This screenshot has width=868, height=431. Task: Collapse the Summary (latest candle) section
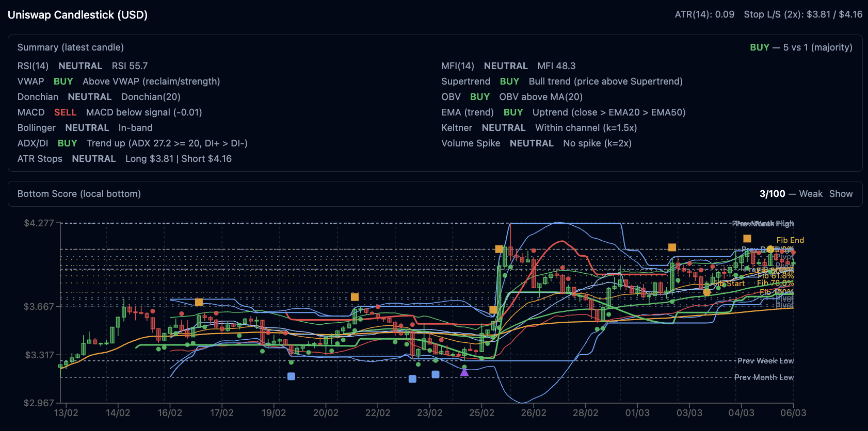[x=71, y=47]
